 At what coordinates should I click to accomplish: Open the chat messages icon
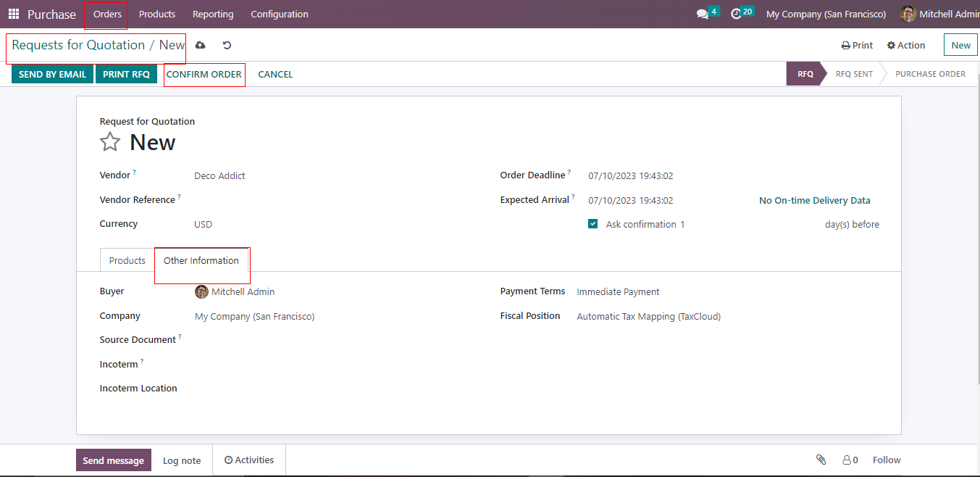(702, 14)
